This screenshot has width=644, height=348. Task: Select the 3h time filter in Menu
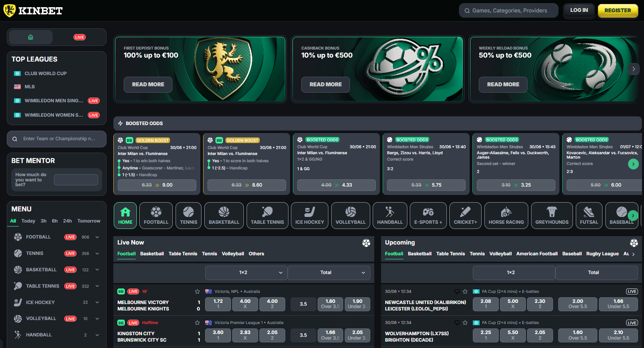[43, 221]
